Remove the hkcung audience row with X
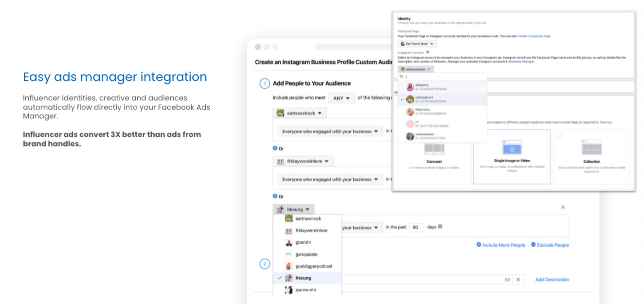The image size is (644, 304). coord(563,207)
